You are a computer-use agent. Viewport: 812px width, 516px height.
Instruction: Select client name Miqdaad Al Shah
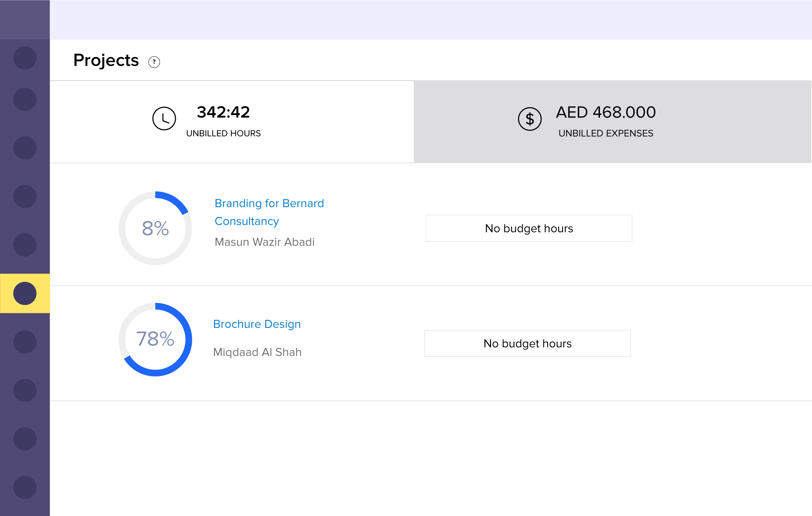pyautogui.click(x=257, y=352)
